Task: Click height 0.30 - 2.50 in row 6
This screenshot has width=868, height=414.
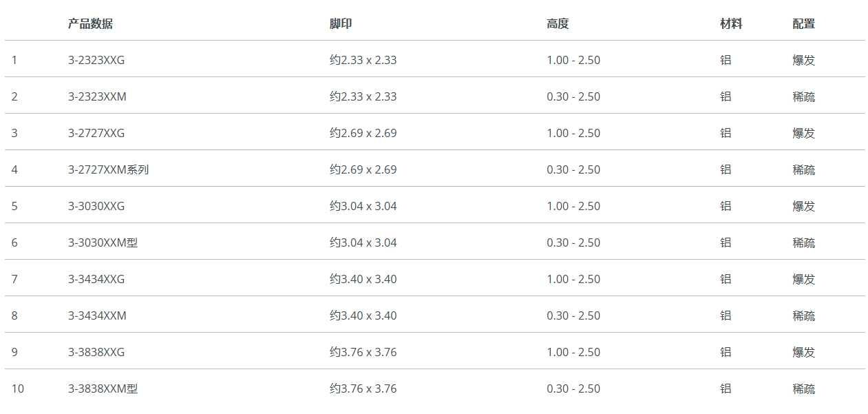Action: [x=573, y=242]
